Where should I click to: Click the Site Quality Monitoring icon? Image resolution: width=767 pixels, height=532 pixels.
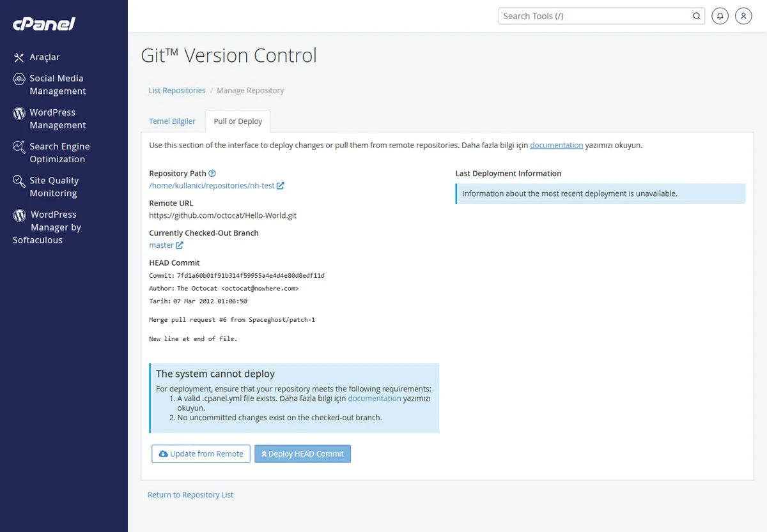click(x=19, y=181)
